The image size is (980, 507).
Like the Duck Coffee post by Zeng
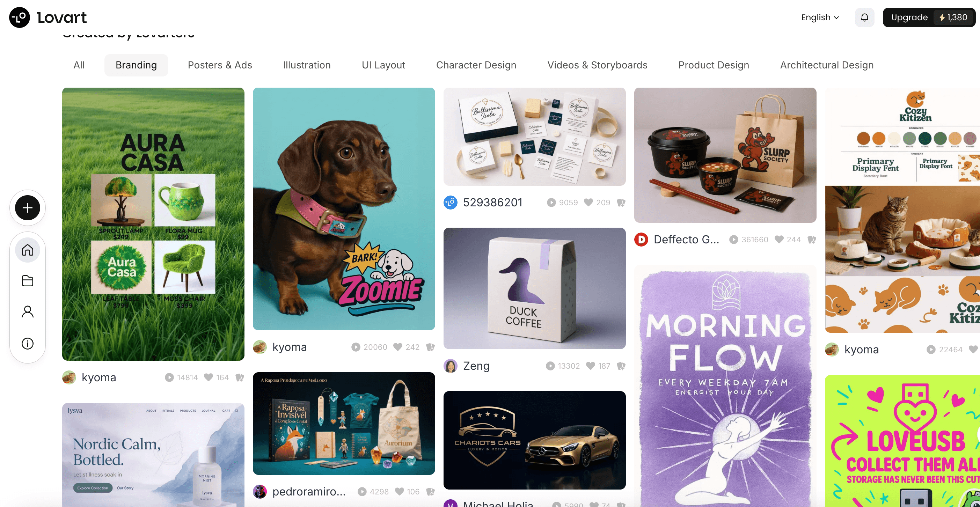click(x=590, y=366)
